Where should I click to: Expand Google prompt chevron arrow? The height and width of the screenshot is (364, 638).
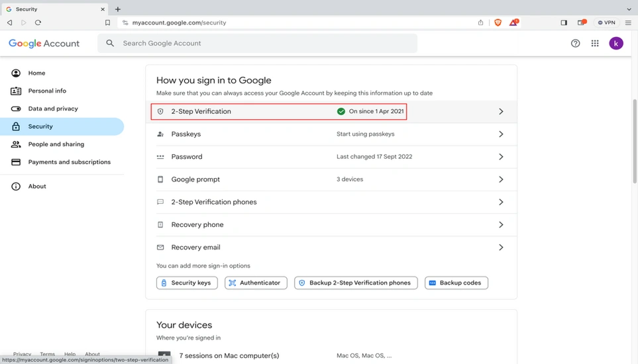(501, 179)
